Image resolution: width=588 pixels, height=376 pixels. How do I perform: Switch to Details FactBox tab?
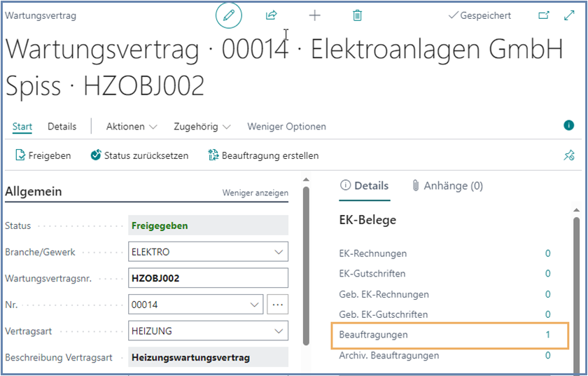click(365, 186)
